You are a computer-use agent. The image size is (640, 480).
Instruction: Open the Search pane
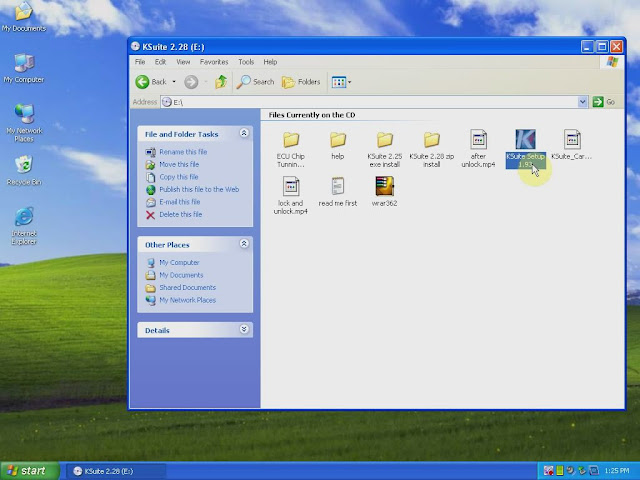[x=256, y=82]
